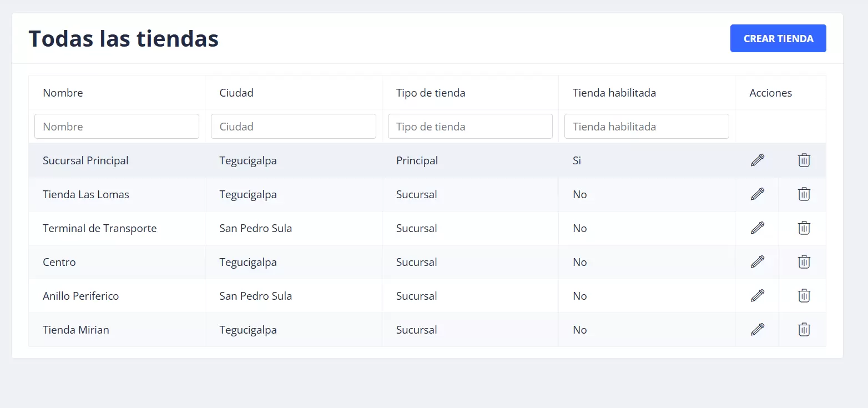Delete the Tienda Mirian store

[x=804, y=330]
